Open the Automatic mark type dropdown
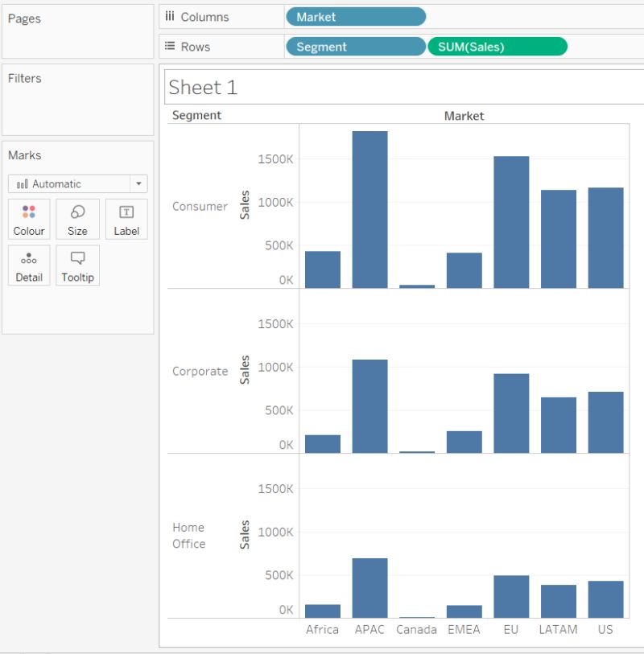This screenshot has height=654, width=644. tap(138, 183)
